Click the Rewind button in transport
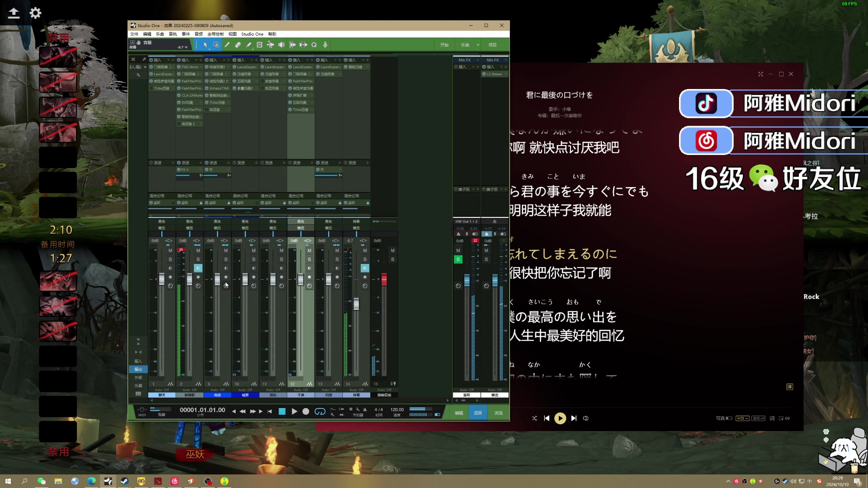 tap(242, 411)
